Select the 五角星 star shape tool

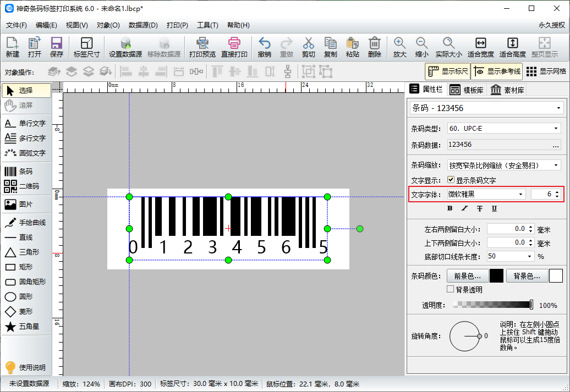tap(26, 326)
